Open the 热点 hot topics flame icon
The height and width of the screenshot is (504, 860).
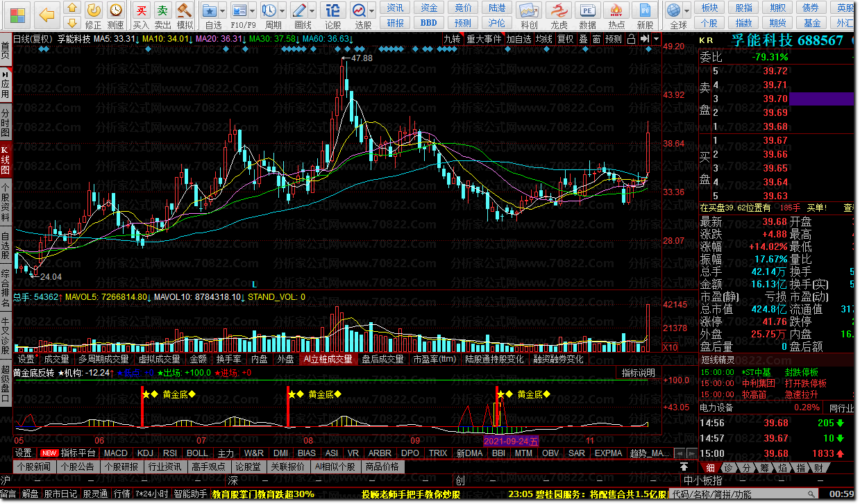(x=616, y=10)
